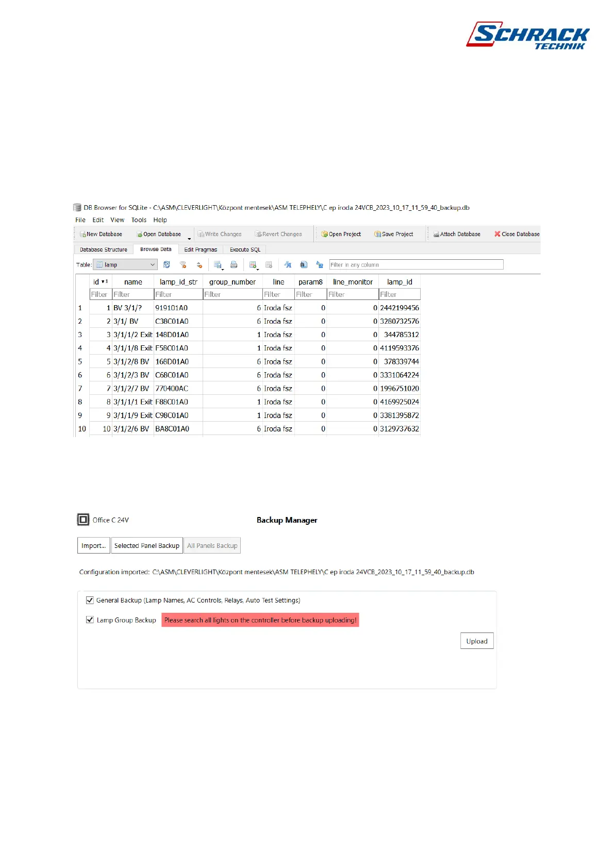Sort by the param8 column header
This screenshot has height=868, width=614.
coord(310,282)
